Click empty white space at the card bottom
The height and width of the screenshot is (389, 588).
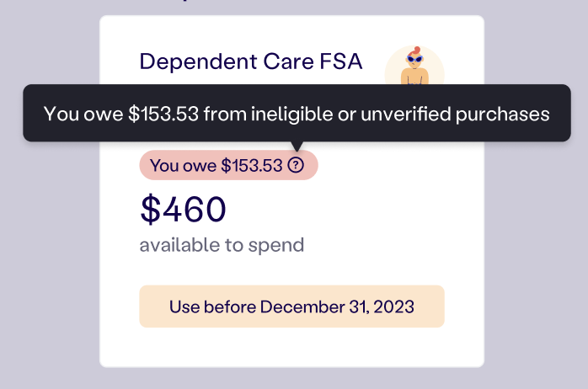(x=291, y=347)
